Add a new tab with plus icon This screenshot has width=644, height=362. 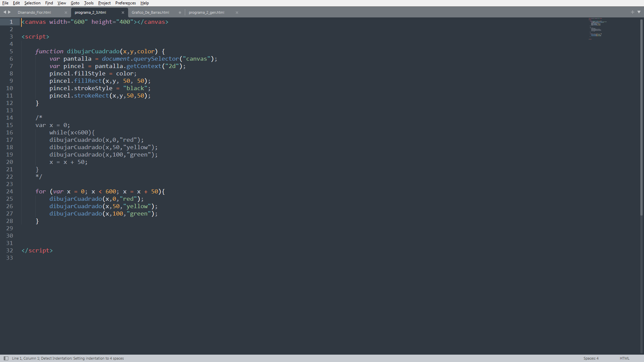click(x=633, y=12)
